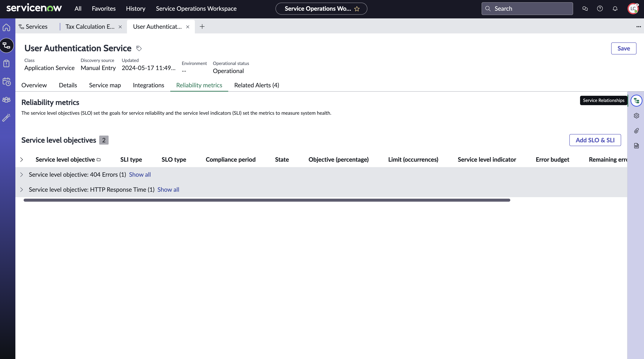644x359 pixels.
Task: Open the chat conversations icon
Action: click(x=585, y=9)
